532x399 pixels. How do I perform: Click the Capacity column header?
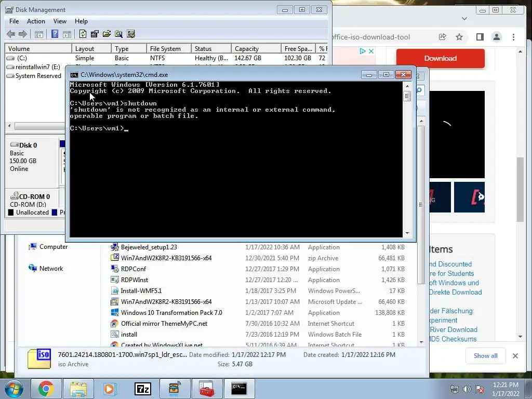click(x=256, y=48)
